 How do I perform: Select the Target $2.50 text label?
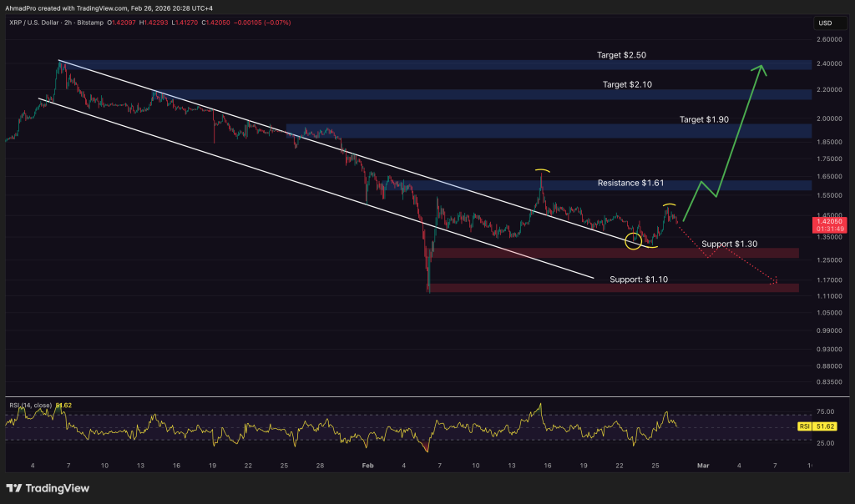[x=621, y=55]
